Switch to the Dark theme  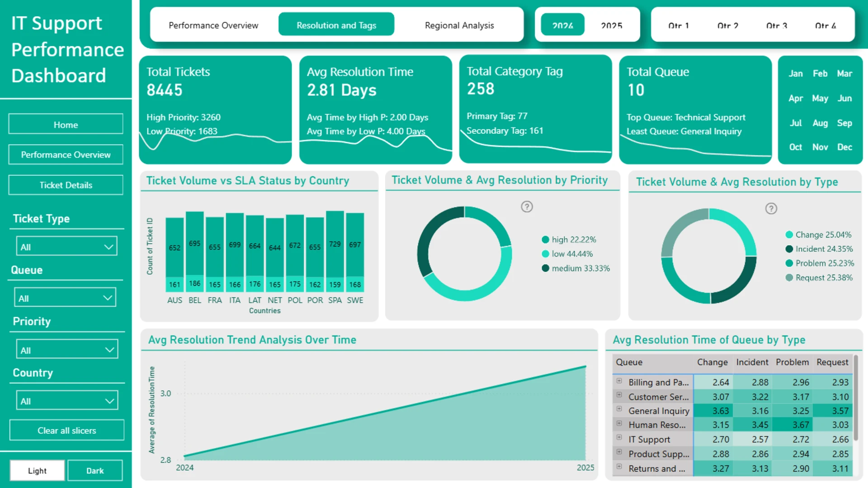coord(95,470)
